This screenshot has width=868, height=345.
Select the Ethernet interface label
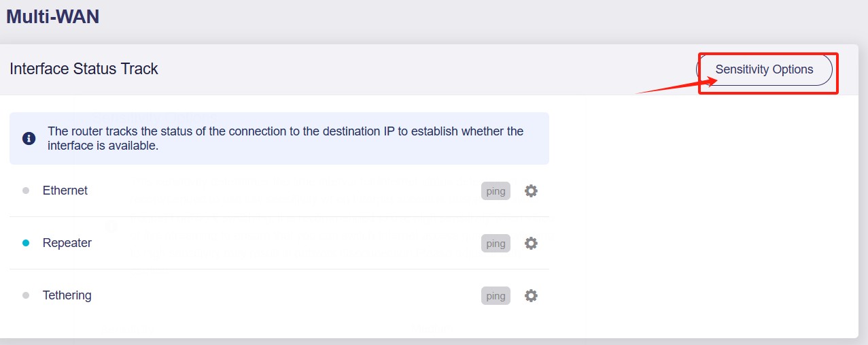[x=65, y=191]
